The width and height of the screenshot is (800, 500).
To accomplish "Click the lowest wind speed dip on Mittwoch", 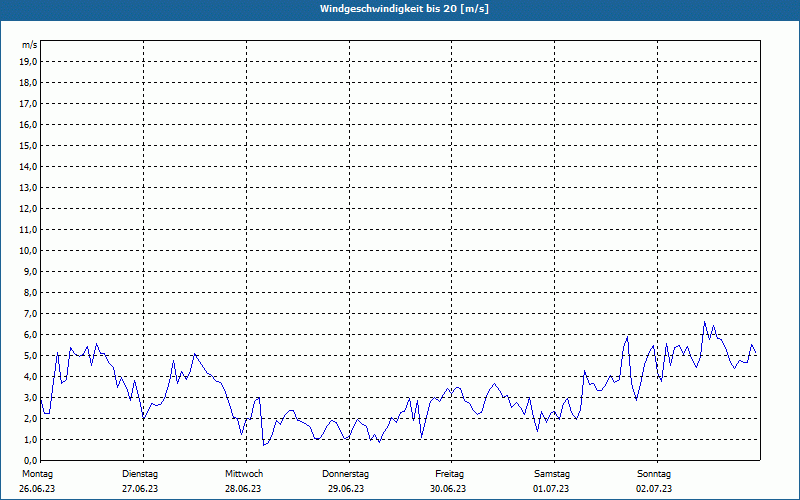I will pos(264,444).
